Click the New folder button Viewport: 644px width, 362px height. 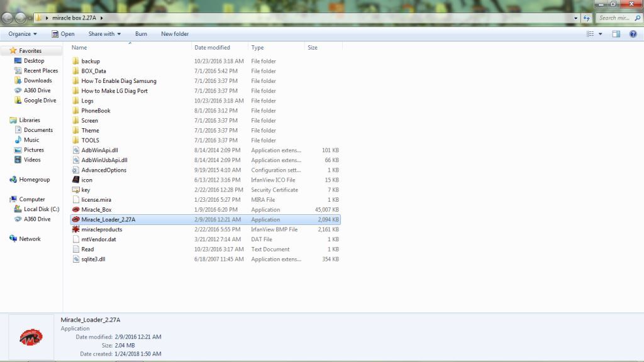pos(175,34)
